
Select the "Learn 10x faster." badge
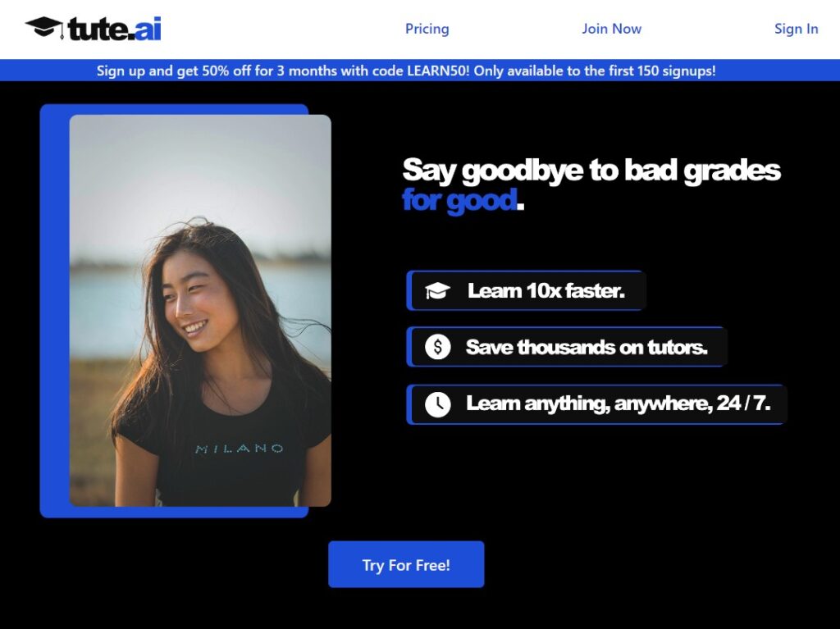[x=526, y=290]
